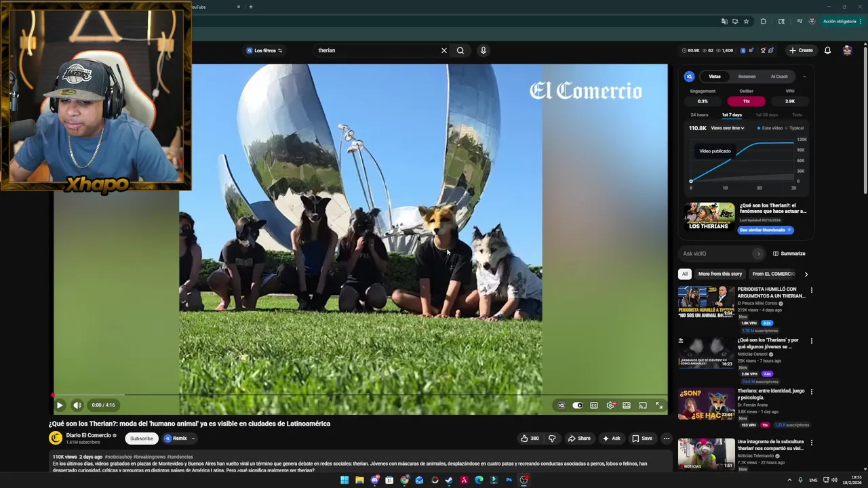Expand the Remix dropdown arrow

pos(193,439)
